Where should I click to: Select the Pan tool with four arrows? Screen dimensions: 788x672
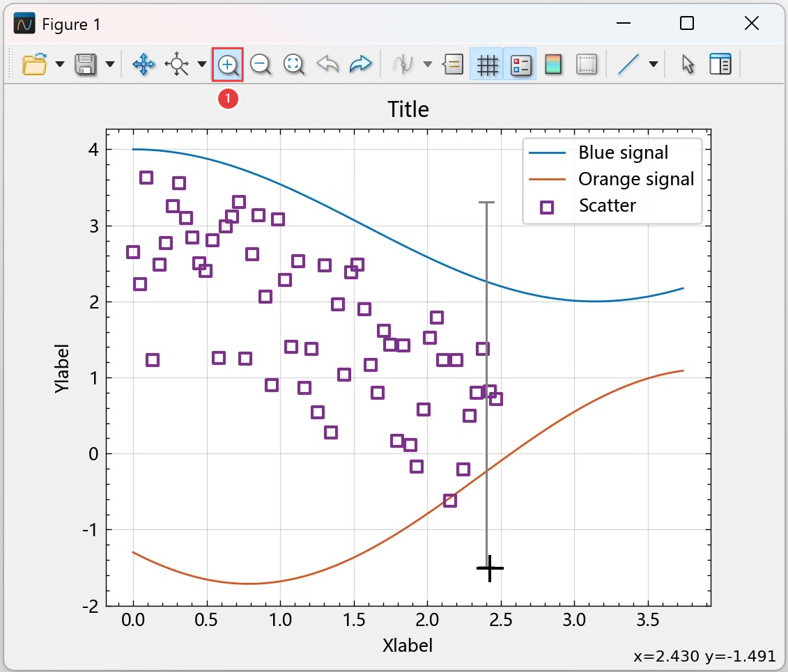pos(143,65)
